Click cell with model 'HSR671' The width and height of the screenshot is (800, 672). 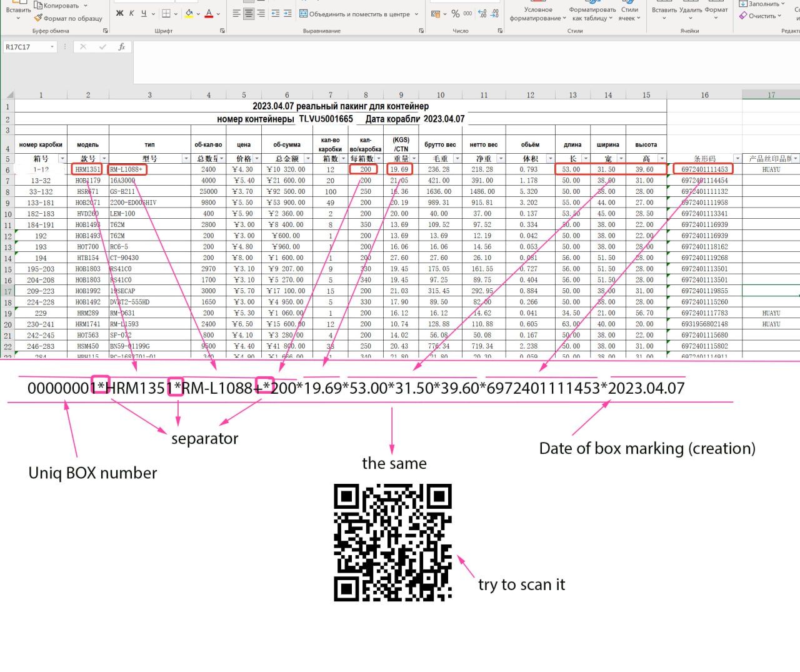(87, 192)
